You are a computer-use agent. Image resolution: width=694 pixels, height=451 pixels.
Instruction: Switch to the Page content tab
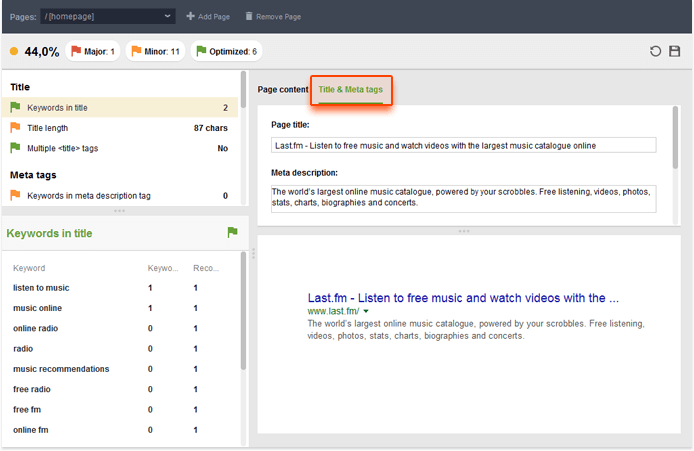(283, 89)
